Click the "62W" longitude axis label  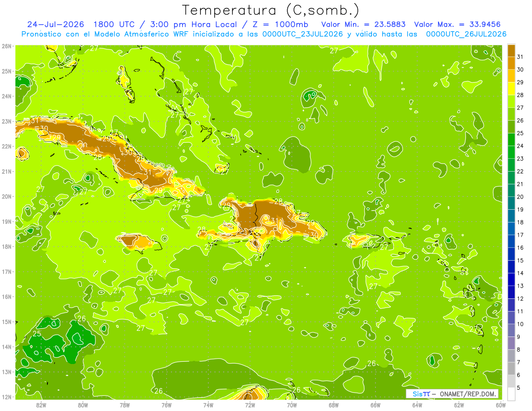point(459,405)
